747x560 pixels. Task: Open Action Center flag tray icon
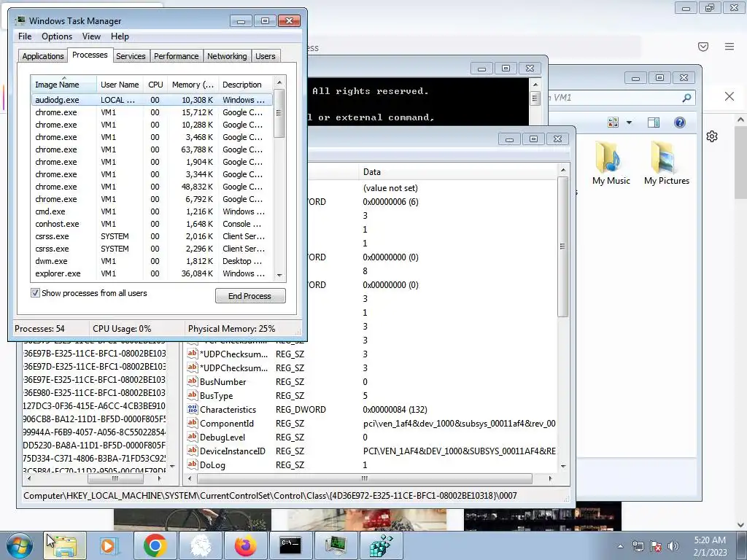(656, 546)
